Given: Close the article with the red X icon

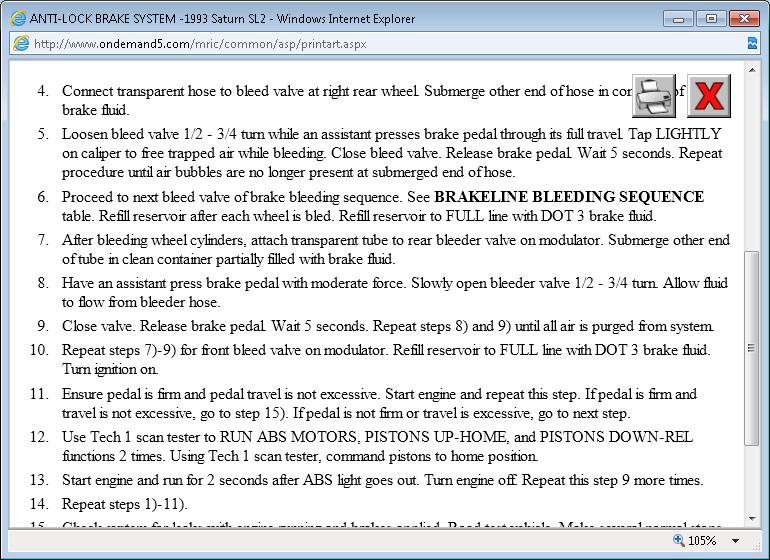Looking at the screenshot, I should point(709,96).
